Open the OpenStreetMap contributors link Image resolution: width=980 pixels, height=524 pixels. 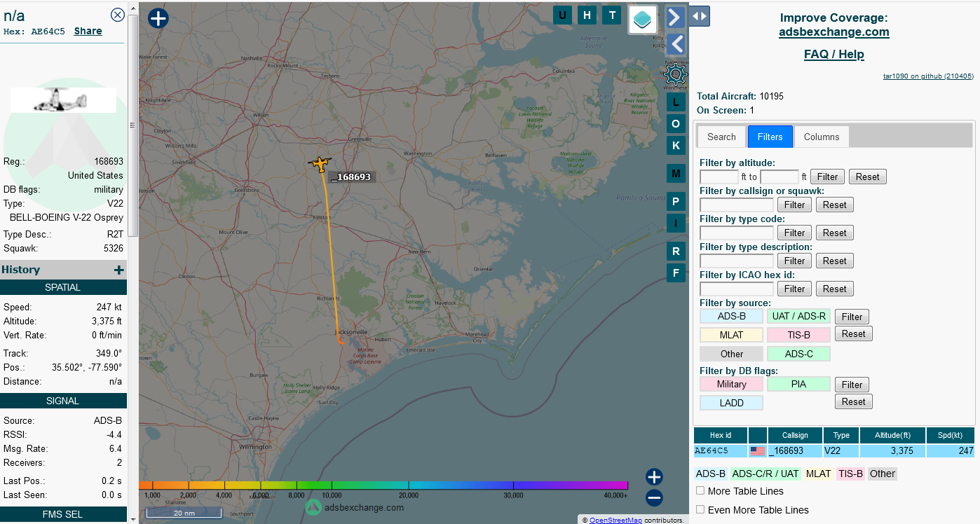click(x=615, y=520)
